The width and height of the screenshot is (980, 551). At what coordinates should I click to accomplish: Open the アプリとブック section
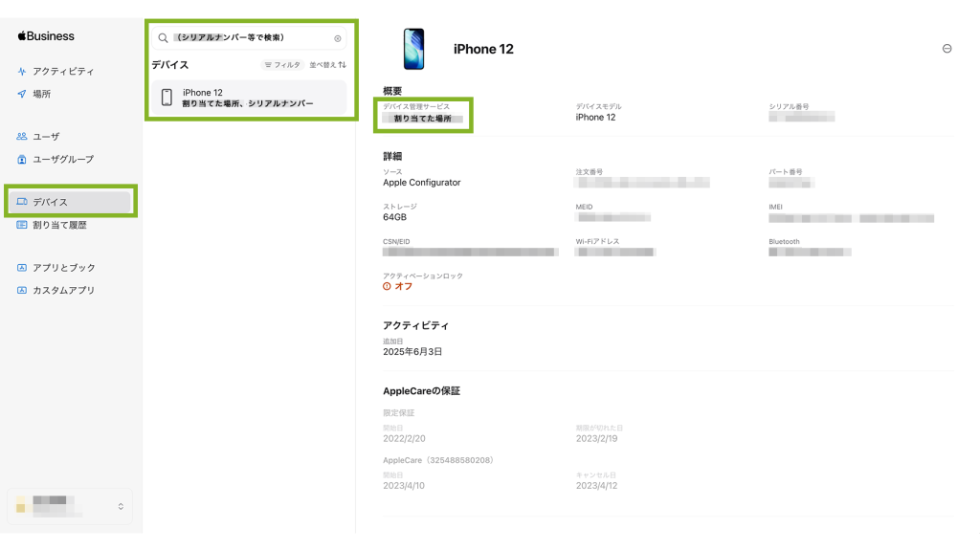pyautogui.click(x=56, y=268)
